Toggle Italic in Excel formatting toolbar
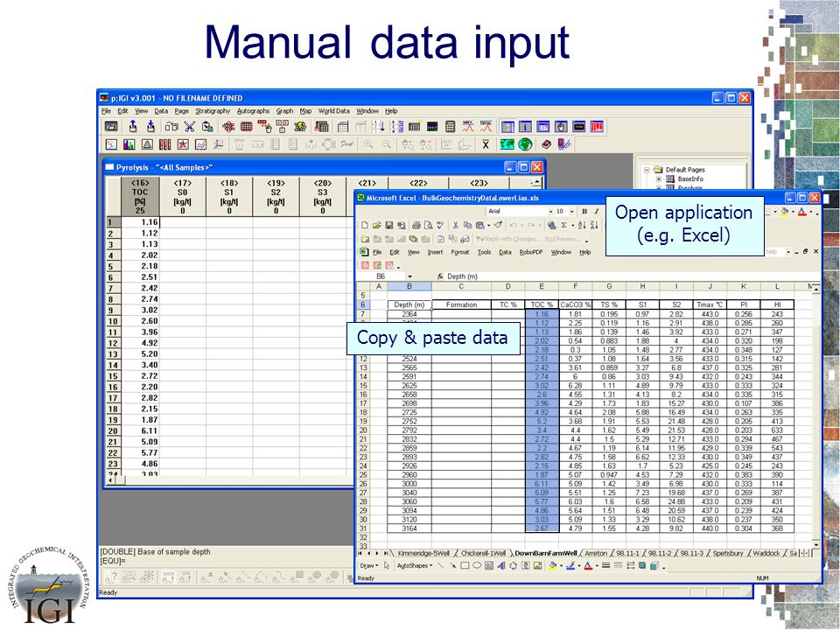Screen dimensions: 840x630 point(596,212)
